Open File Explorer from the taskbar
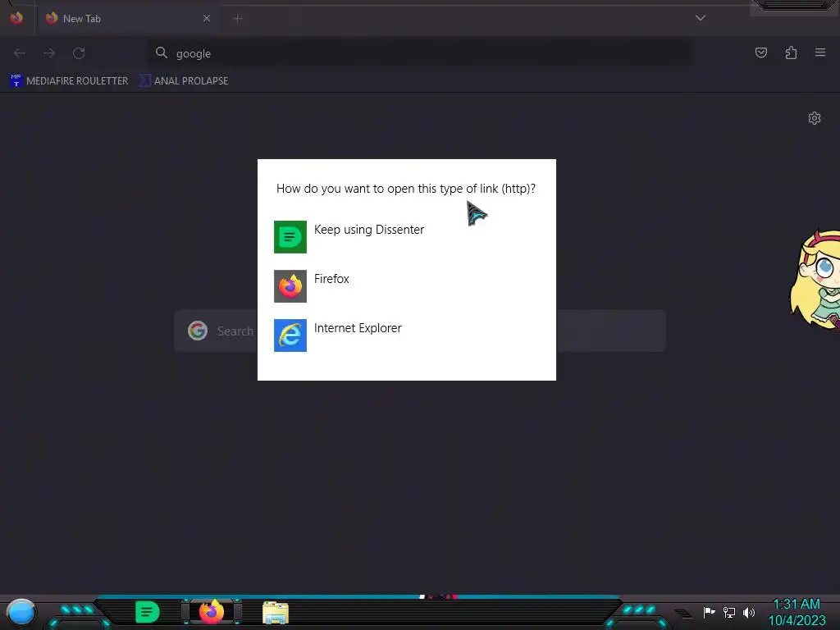The height and width of the screenshot is (630, 840). pos(276,613)
